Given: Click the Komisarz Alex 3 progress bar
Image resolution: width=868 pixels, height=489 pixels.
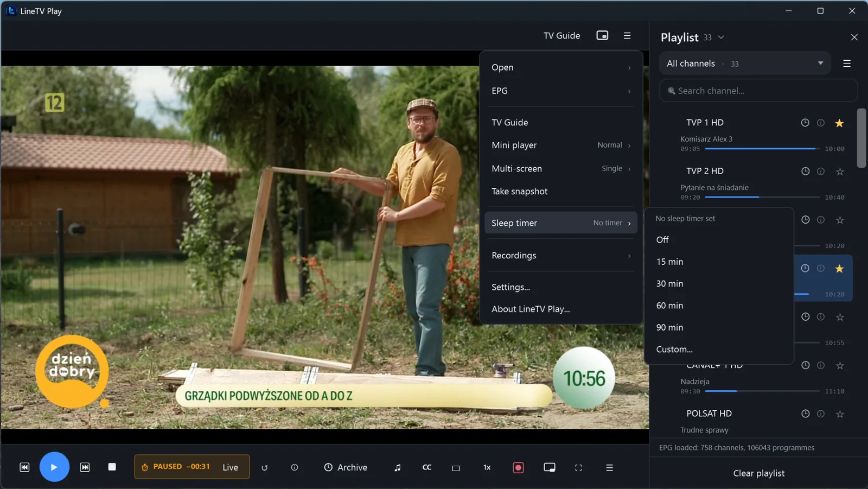Looking at the screenshot, I should pyautogui.click(x=763, y=149).
